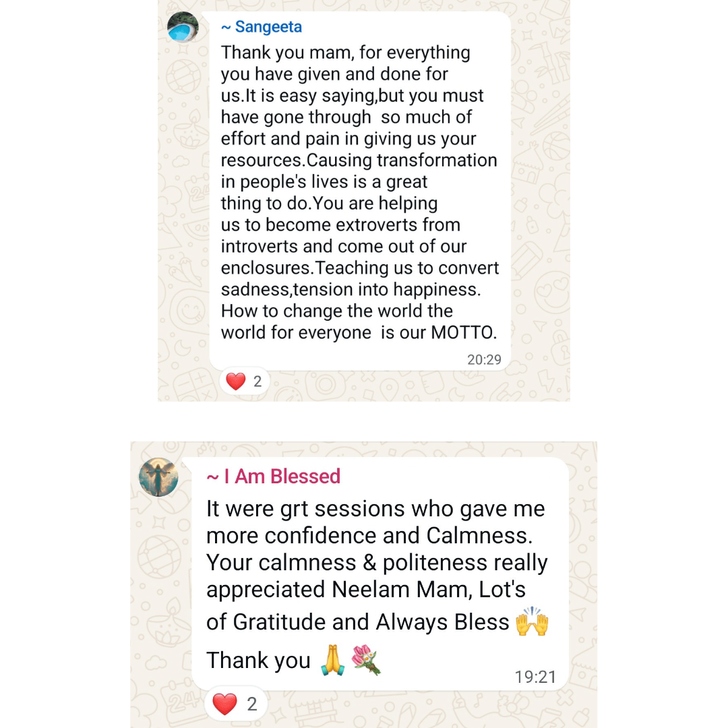
Task: Click the "sadness,tension into happiness" line
Action: tap(351, 290)
